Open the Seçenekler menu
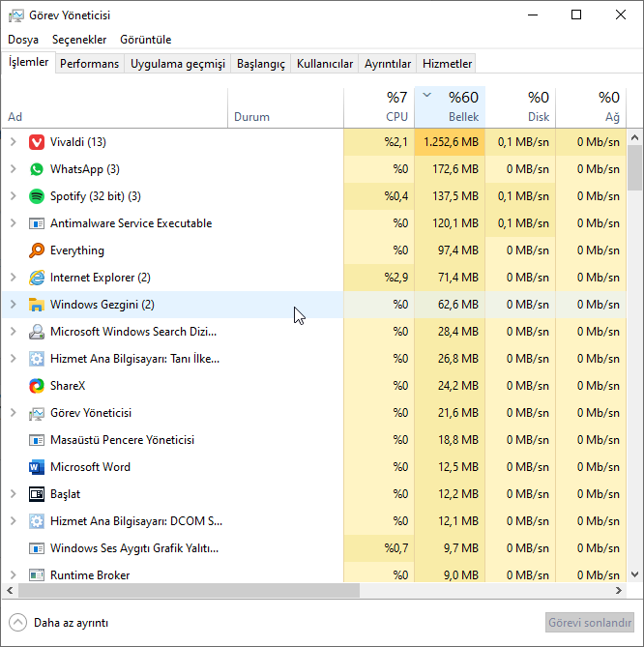 (79, 40)
